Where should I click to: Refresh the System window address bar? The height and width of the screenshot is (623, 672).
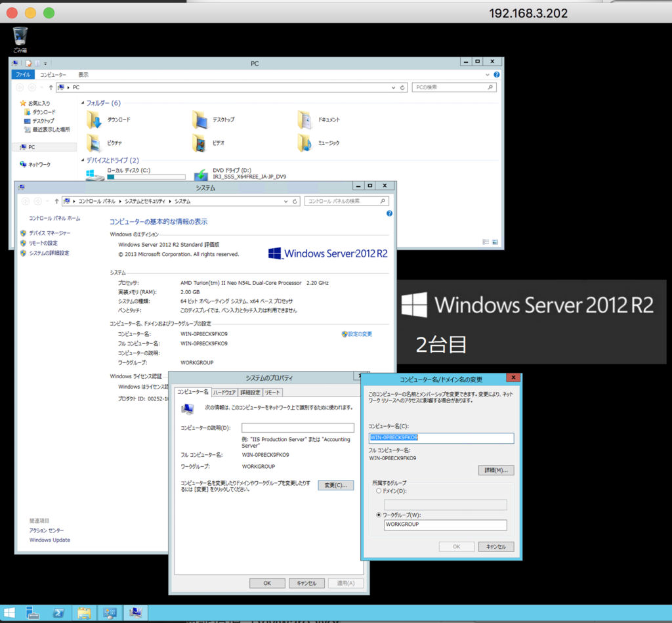coord(295,202)
